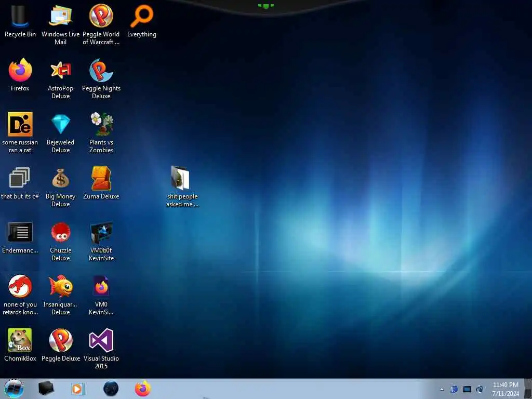Show hidden system tray icons arrow
This screenshot has width=532, height=399.
click(442, 389)
